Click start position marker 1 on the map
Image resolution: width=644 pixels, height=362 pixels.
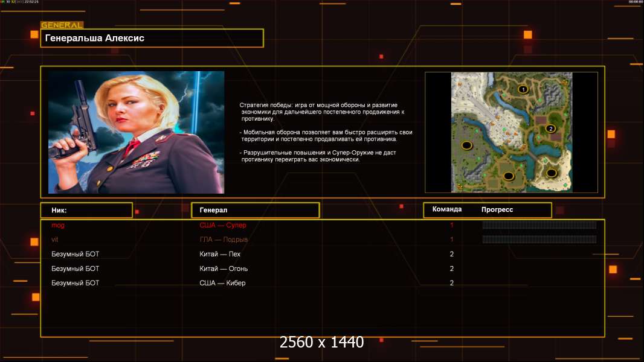[523, 89]
